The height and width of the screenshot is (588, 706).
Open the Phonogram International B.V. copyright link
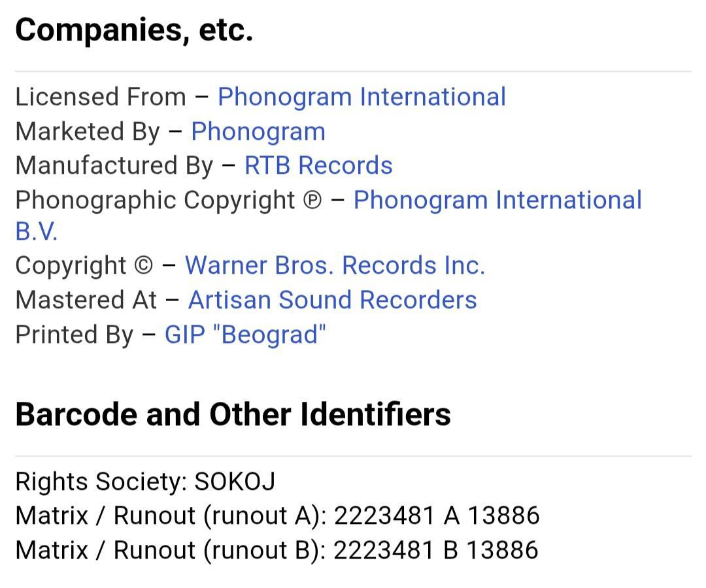pos(497,200)
